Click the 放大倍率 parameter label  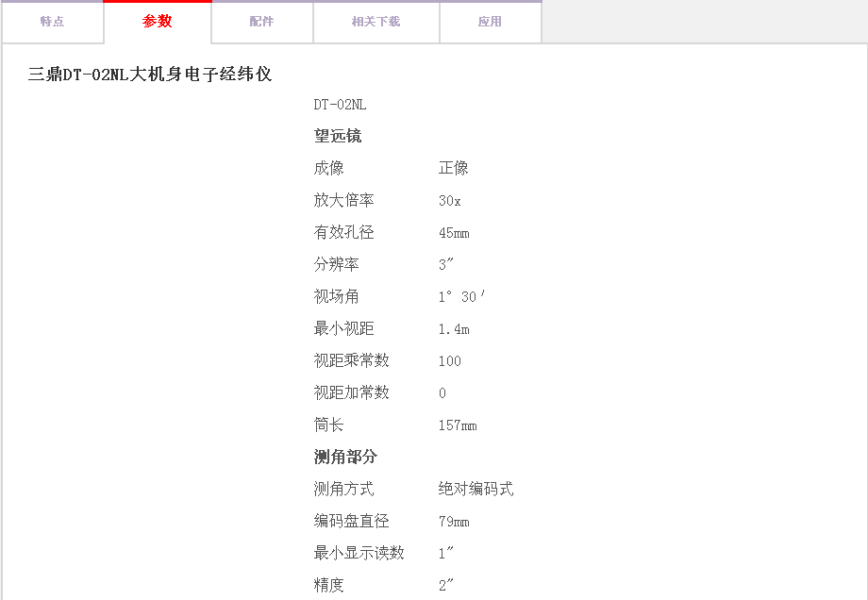coord(344,200)
